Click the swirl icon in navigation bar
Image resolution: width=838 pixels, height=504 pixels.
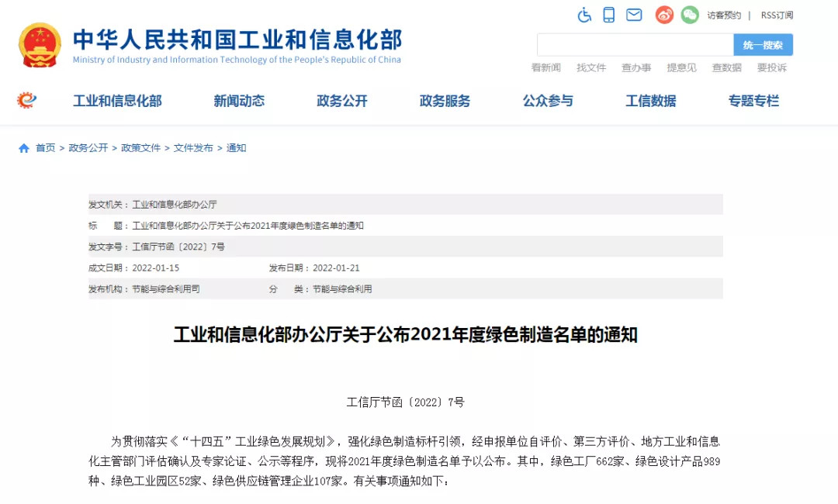point(27,100)
